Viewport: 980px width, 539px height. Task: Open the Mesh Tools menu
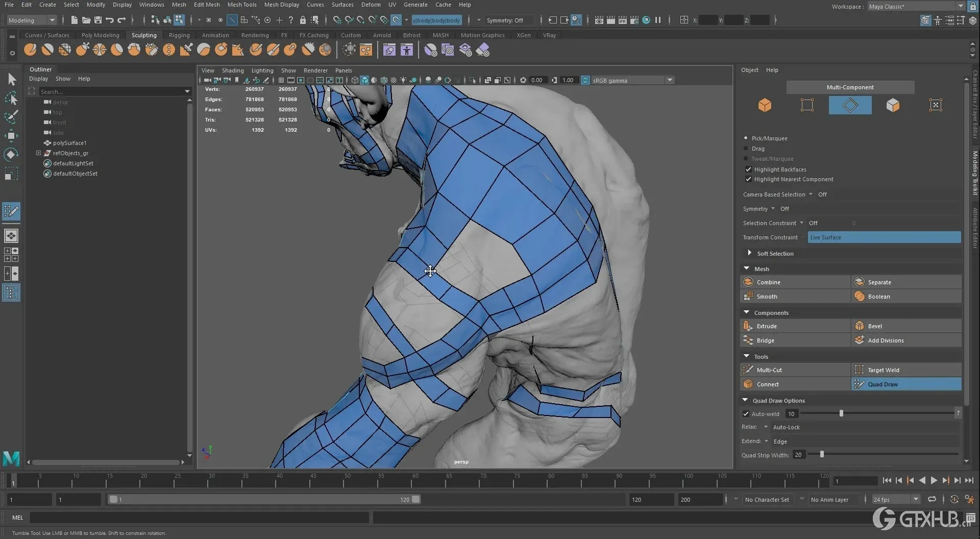(242, 5)
